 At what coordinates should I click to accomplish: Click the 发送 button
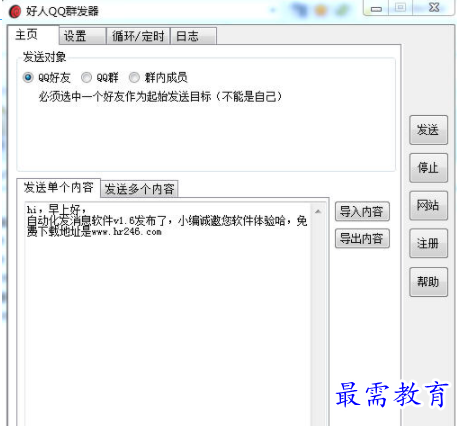pos(428,130)
